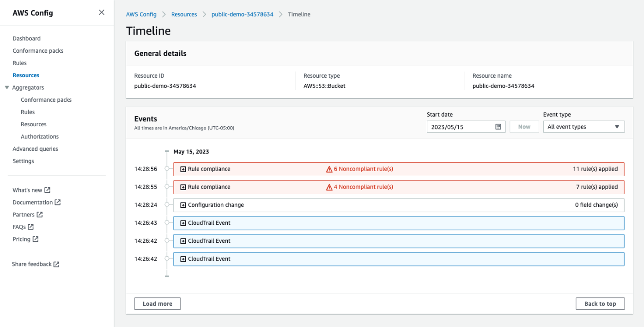This screenshot has width=644, height=327.
Task: Open Advanced queries from the sidebar
Action: [x=35, y=148]
